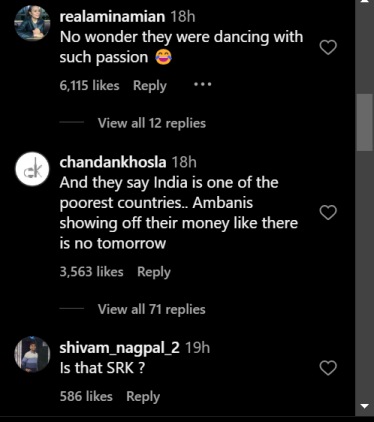Open shivam_nagpal_2's profile picture
Viewport: 374px width, 422px height.
(x=32, y=354)
